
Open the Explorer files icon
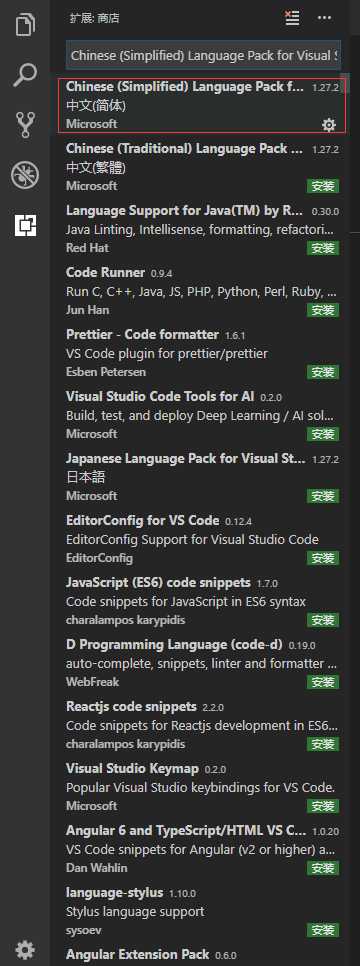point(25,26)
